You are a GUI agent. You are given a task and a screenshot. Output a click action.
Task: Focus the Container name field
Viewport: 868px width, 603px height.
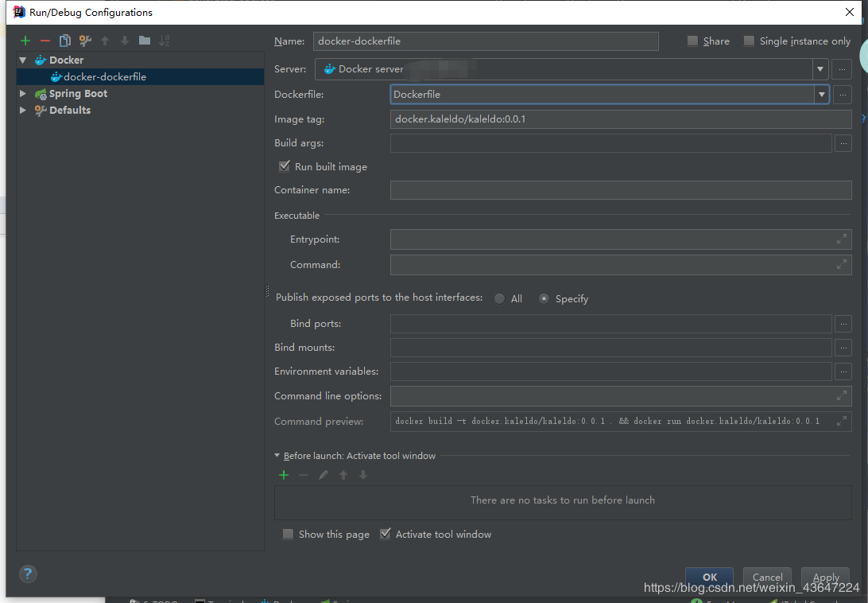click(621, 190)
